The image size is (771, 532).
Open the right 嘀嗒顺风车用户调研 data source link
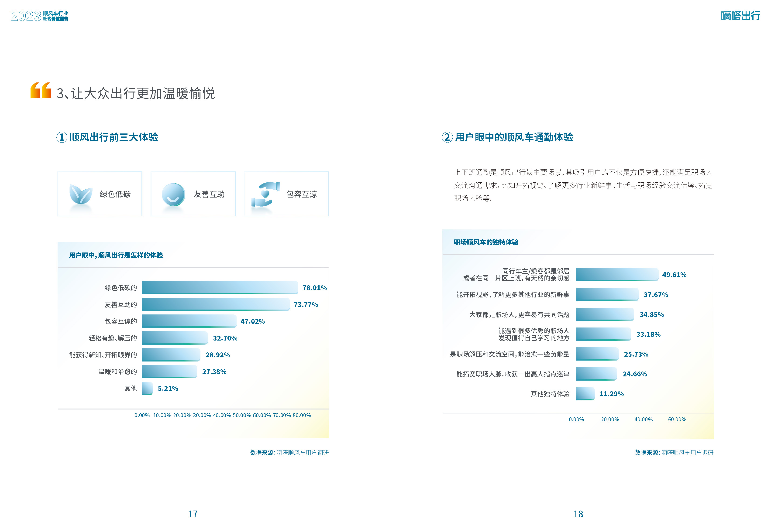(687, 452)
